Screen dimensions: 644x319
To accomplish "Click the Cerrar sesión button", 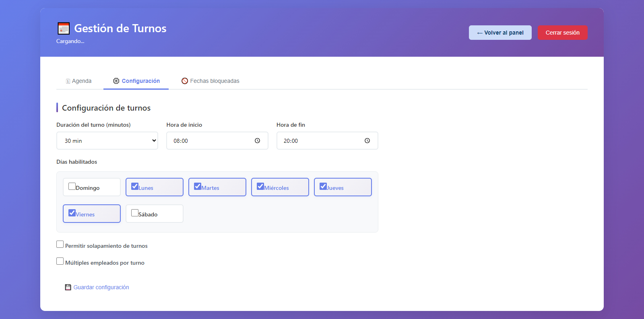I will click(563, 33).
